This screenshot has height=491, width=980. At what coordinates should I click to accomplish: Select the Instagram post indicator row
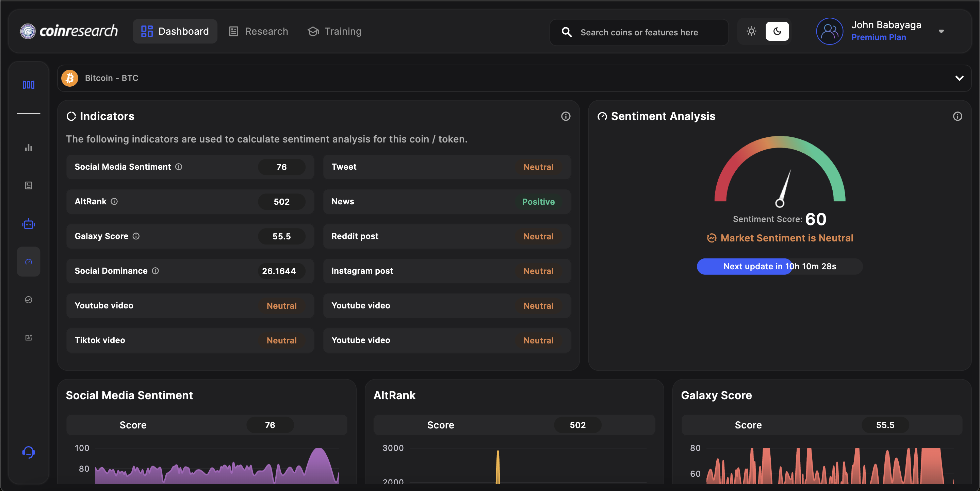[x=447, y=271]
